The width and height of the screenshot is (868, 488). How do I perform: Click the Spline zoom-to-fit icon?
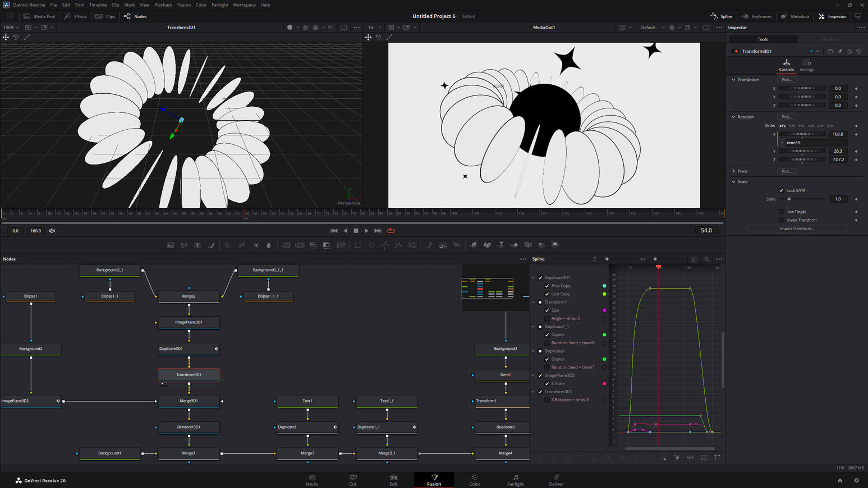point(694,259)
